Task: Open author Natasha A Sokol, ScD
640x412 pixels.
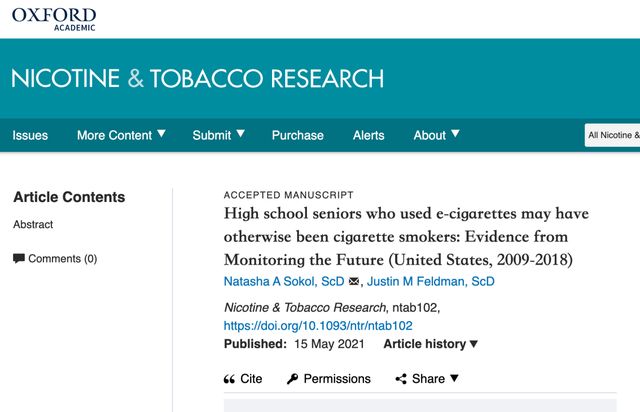Action: tap(282, 282)
